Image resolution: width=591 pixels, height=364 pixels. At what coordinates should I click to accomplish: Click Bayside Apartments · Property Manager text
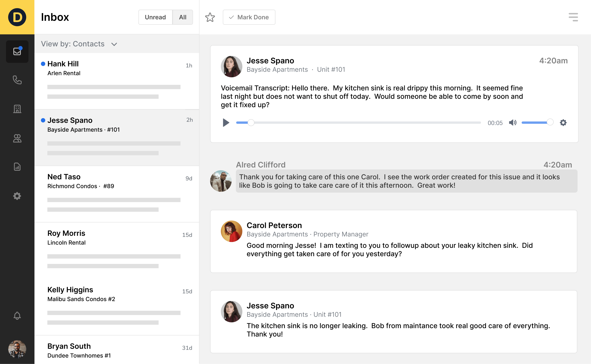[307, 234]
